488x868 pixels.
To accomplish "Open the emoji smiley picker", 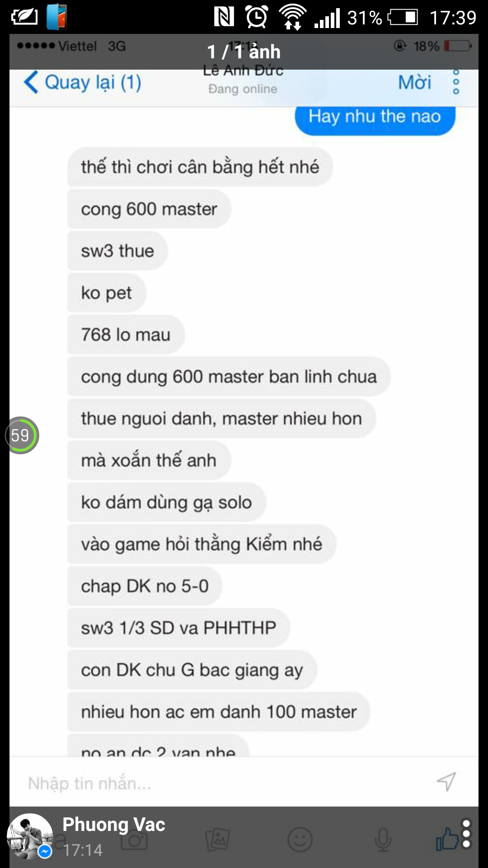I will point(300,840).
